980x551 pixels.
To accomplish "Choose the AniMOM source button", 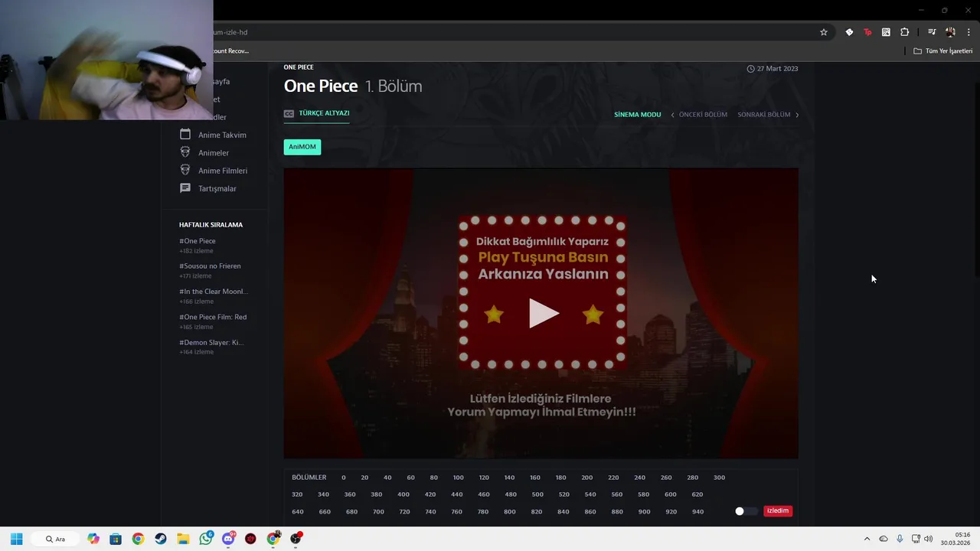I will 302,147.
